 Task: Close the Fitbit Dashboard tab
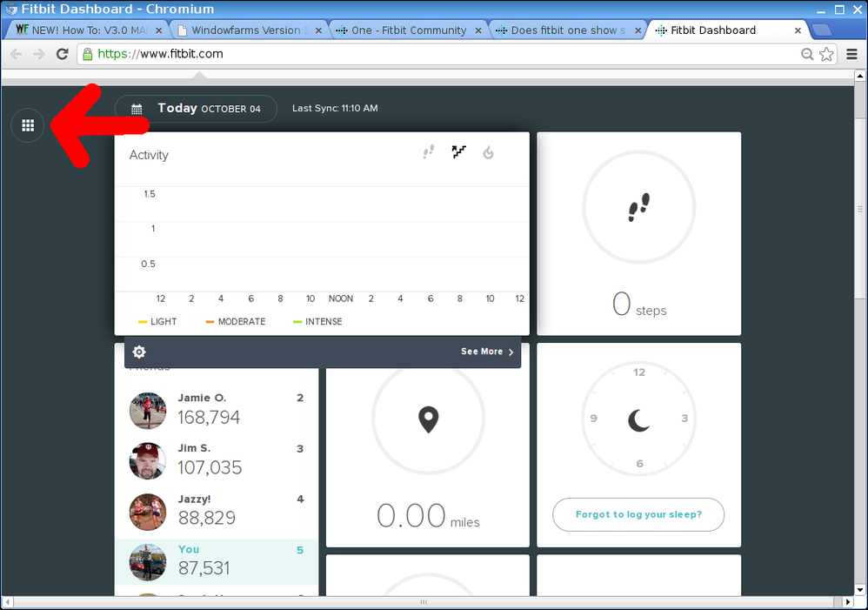coord(798,30)
